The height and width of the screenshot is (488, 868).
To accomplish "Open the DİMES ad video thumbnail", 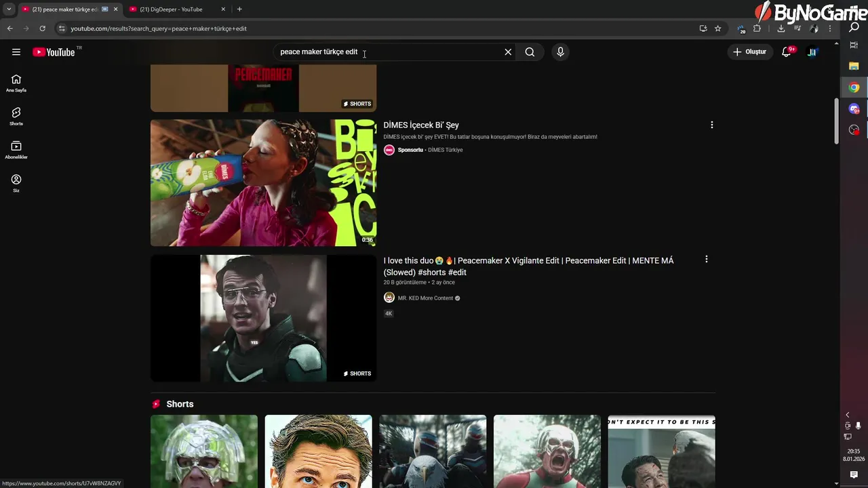I will click(263, 183).
